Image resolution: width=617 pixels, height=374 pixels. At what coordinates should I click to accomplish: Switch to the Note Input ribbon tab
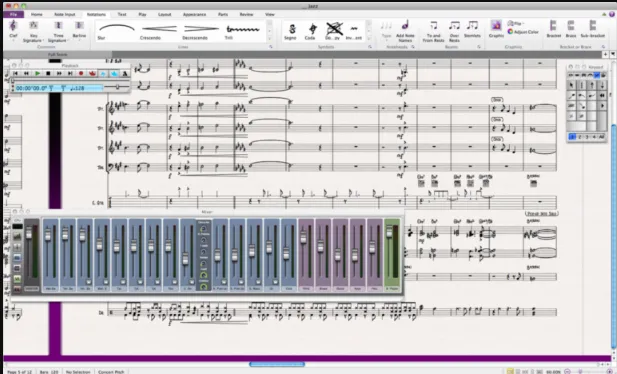[x=65, y=14]
